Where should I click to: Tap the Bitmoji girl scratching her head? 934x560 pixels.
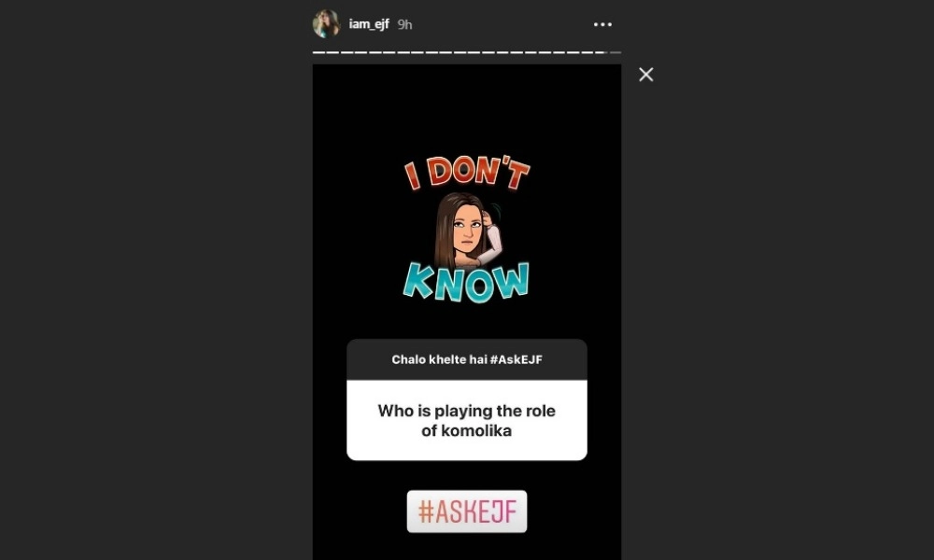coord(468,231)
